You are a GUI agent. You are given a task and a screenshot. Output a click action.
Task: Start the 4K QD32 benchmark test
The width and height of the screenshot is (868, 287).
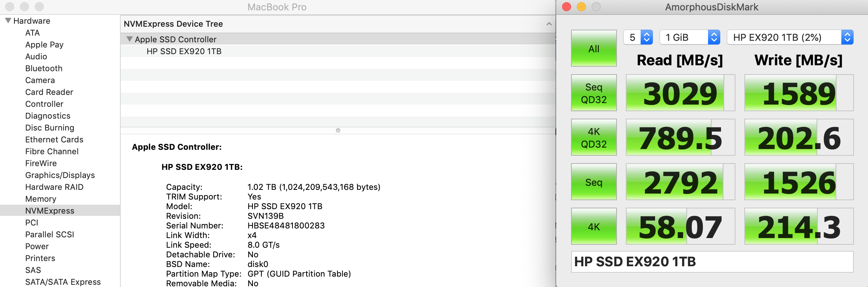click(594, 137)
